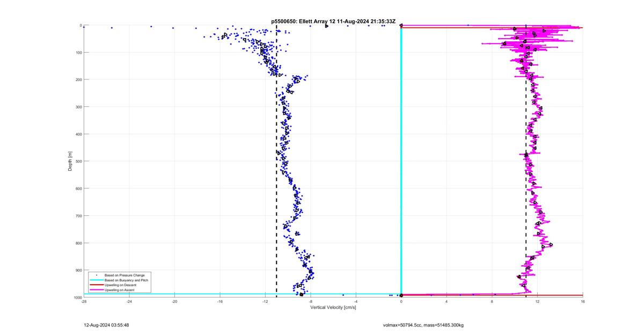Viewport: 644px width, 334px height.
Task: Click the 100 depth tick label
Action: click(x=78, y=53)
